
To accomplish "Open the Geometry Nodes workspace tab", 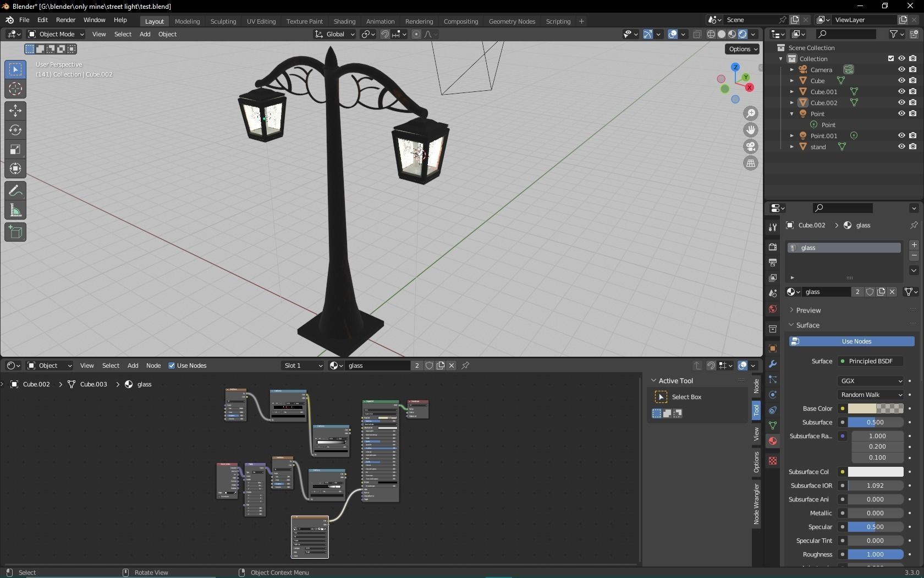I will [512, 21].
